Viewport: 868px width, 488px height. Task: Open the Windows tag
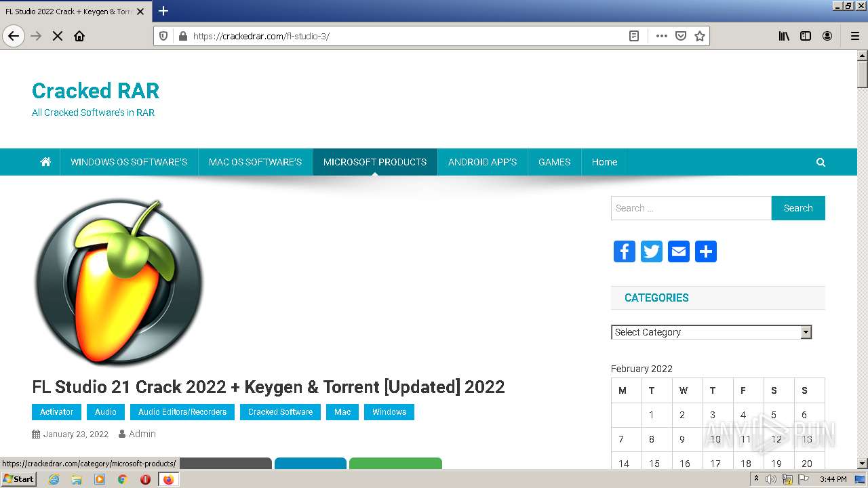pyautogui.click(x=389, y=412)
